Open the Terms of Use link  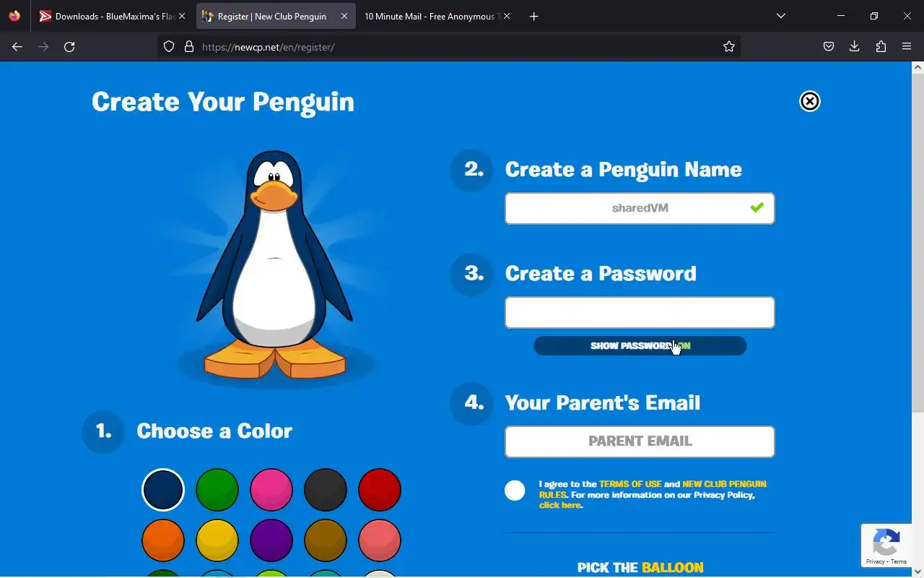pos(630,484)
